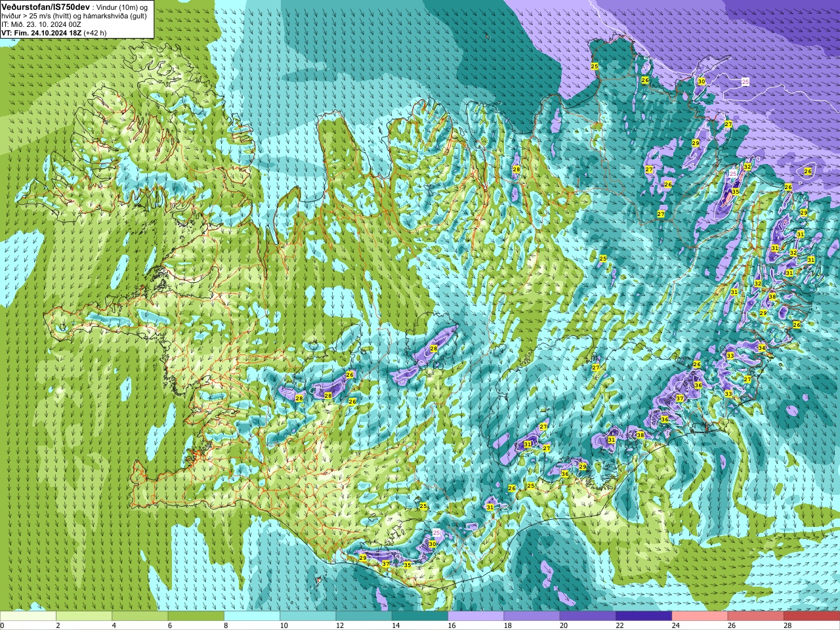The height and width of the screenshot is (630, 840).
Task: Pick the light pink legend swatch between 24 and 26
Action: click(x=700, y=616)
